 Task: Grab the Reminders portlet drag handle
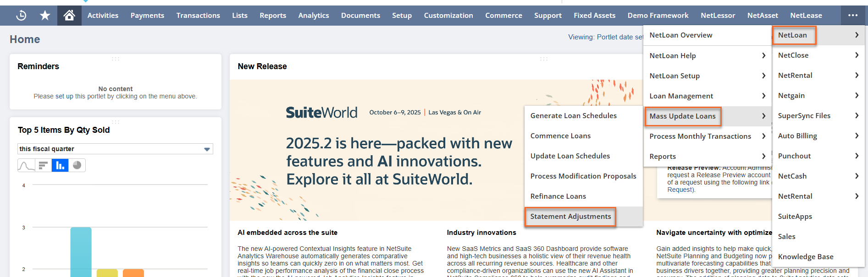(116, 59)
